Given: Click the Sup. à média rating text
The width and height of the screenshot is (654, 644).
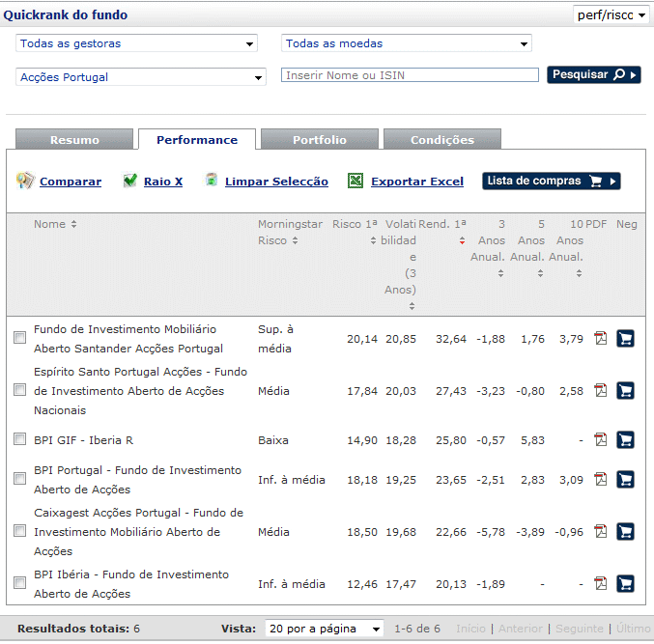Looking at the screenshot, I should click(x=275, y=339).
